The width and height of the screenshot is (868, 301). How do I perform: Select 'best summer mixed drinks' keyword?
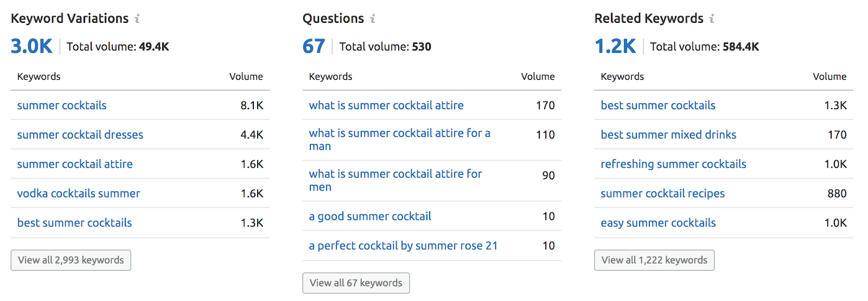click(x=668, y=135)
